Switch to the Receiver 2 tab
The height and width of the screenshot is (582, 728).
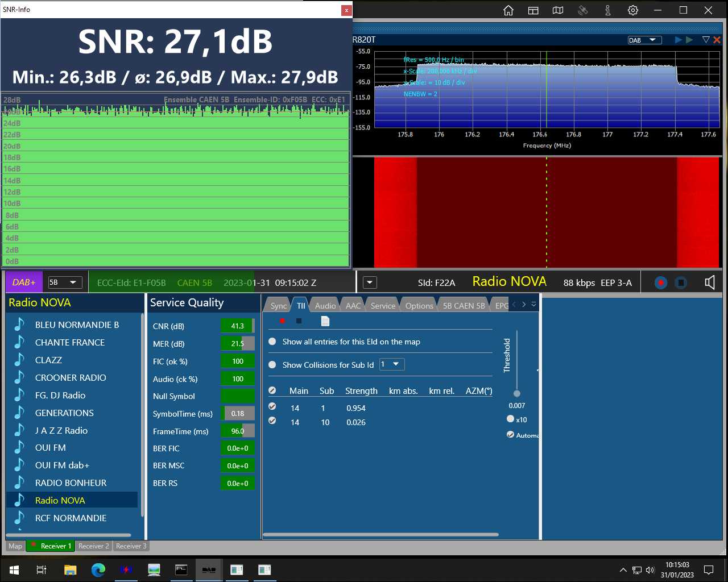(93, 546)
